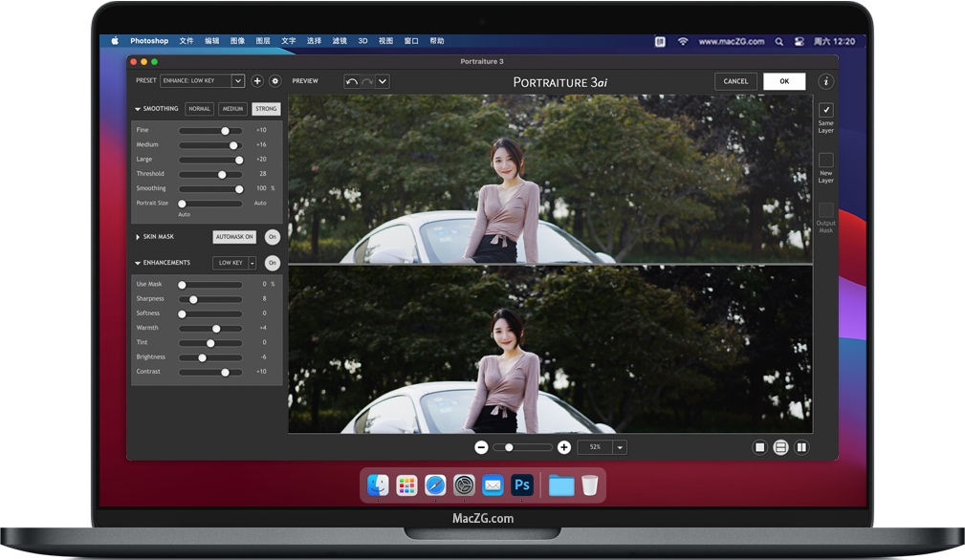Open the 图层 menu in menu bar

point(263,41)
